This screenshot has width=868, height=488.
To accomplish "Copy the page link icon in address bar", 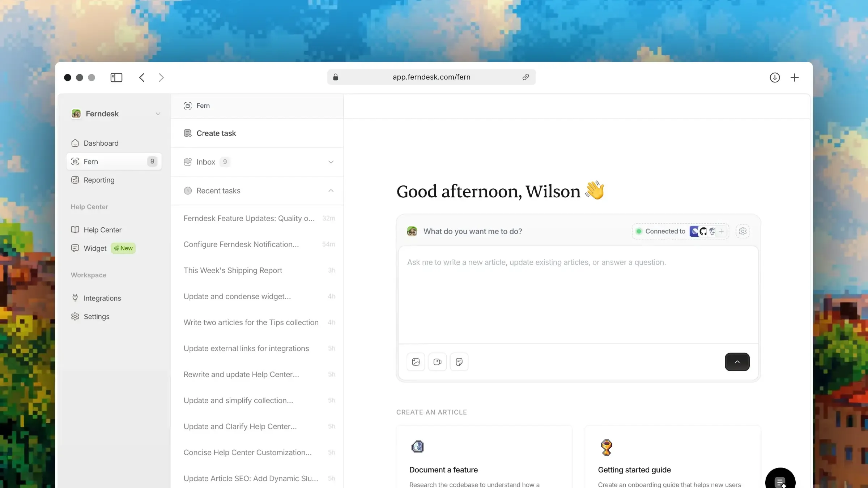I will point(526,77).
